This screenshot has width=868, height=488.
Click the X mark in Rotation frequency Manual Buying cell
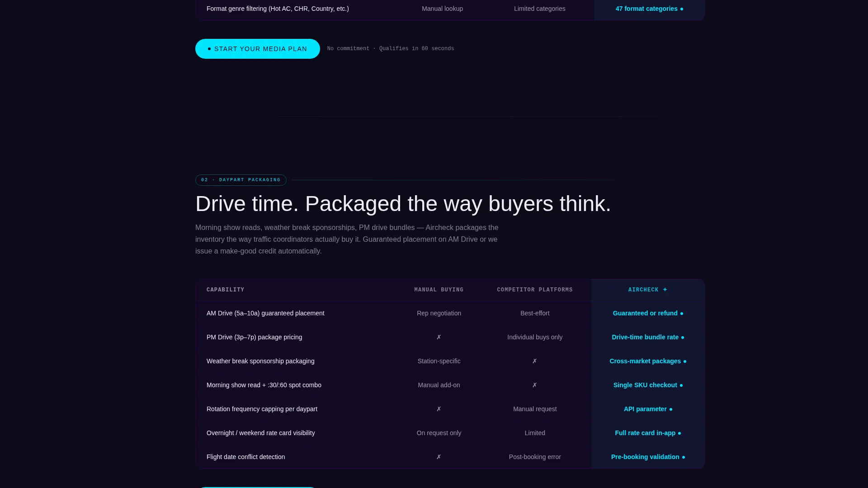(x=439, y=409)
